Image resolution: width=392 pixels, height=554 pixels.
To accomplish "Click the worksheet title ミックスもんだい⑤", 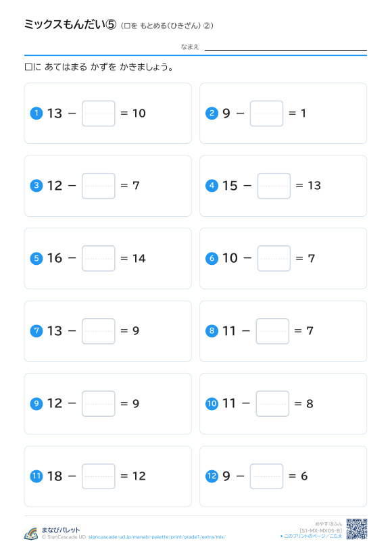I will [x=70, y=24].
